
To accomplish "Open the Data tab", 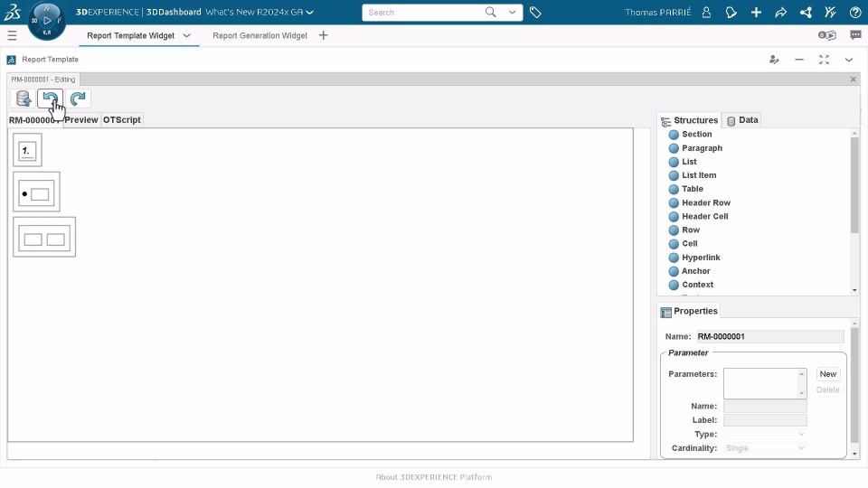I will [741, 120].
